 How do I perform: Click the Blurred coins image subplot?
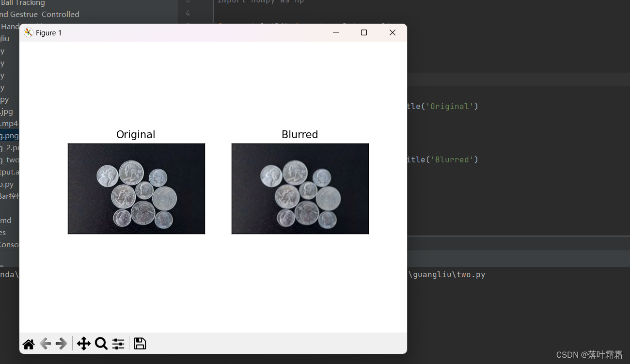(x=300, y=189)
